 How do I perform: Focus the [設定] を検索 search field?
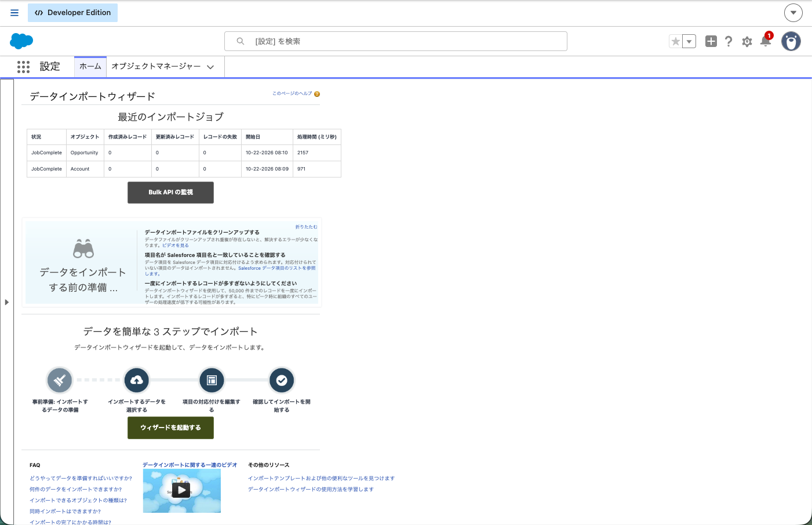pos(396,41)
